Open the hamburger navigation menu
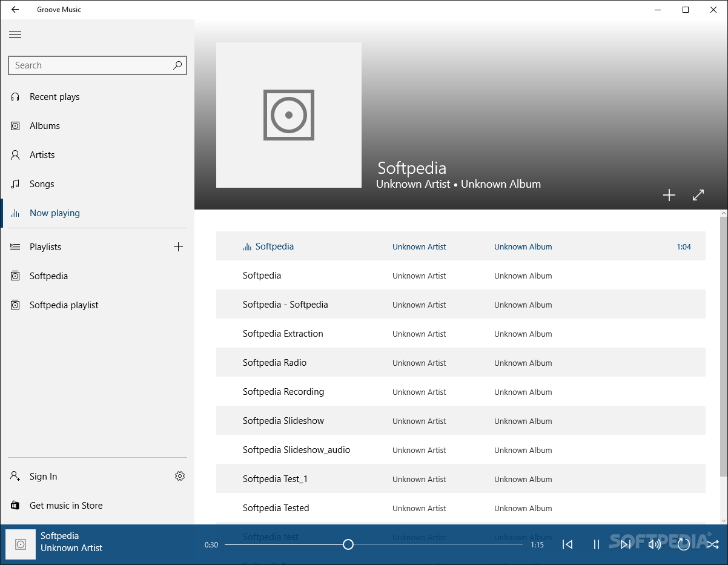Screen dimensions: 728x565 point(15,35)
